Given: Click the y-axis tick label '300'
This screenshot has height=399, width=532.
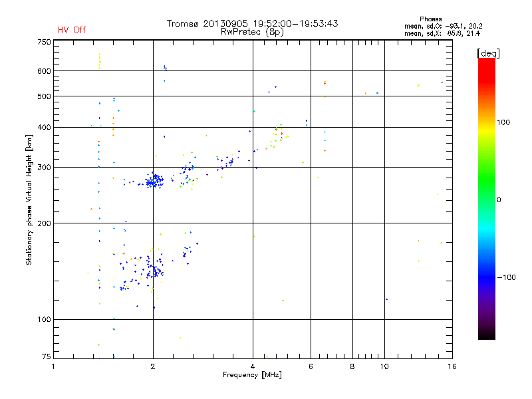Looking at the screenshot, I should 44,167.
